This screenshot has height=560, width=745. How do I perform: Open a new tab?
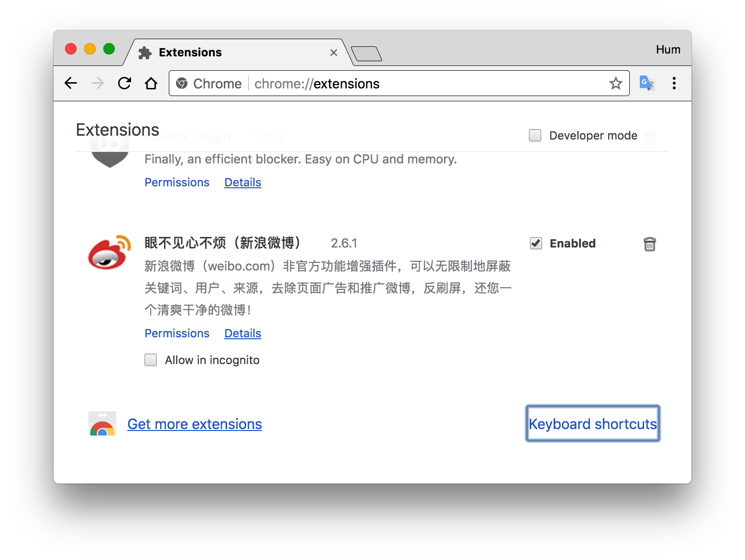coord(366,54)
